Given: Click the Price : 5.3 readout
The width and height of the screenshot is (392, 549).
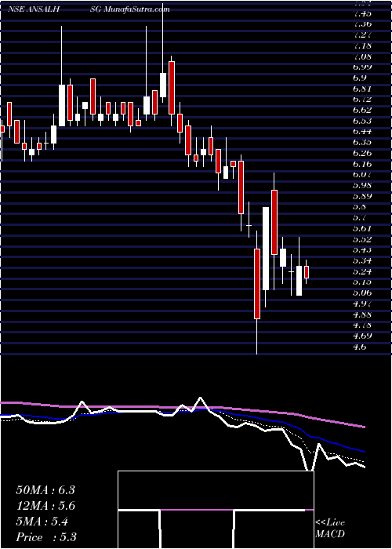Looking at the screenshot, I should click(46, 537).
